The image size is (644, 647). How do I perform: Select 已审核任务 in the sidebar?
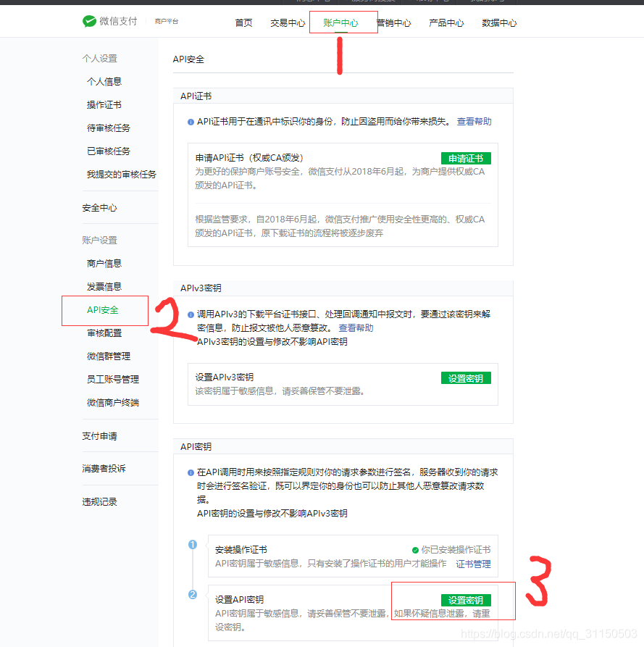pos(109,151)
